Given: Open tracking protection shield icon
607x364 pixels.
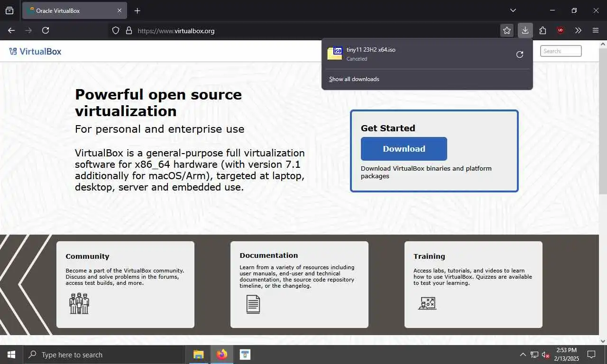Looking at the screenshot, I should 116,30.
